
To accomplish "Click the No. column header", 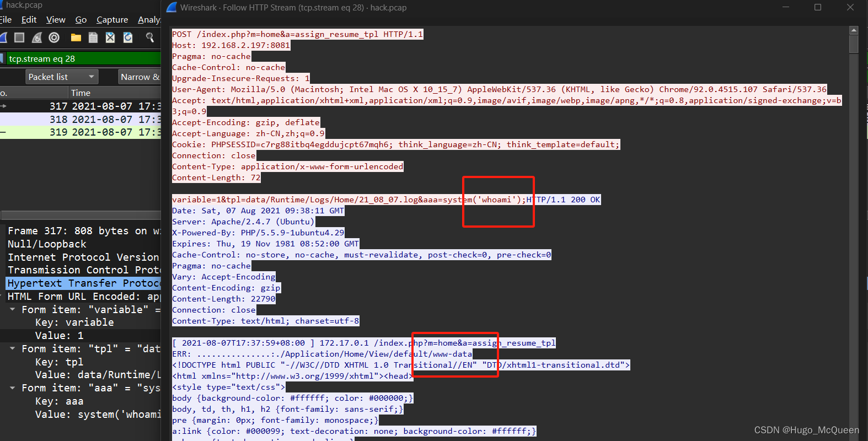I will 34,93.
